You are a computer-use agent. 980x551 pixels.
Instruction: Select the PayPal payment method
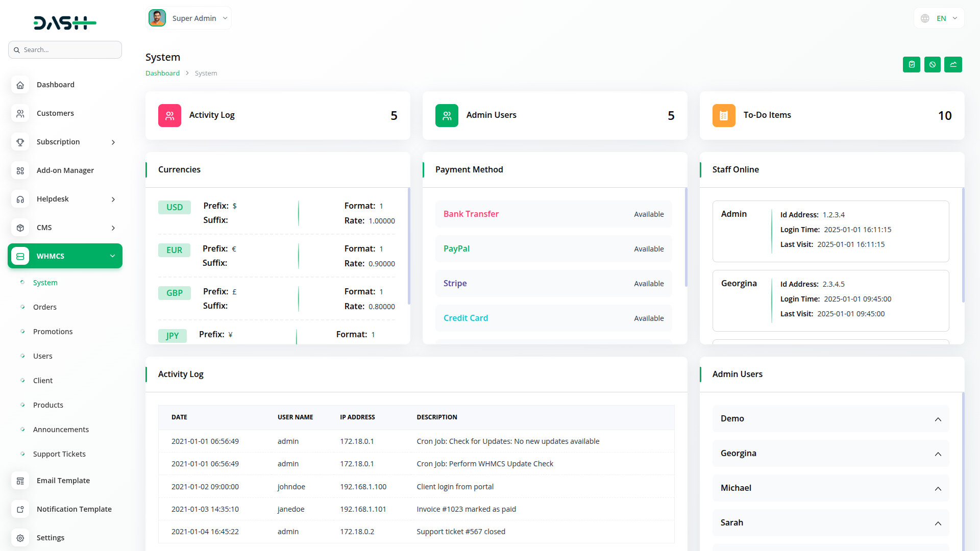pyautogui.click(x=456, y=249)
